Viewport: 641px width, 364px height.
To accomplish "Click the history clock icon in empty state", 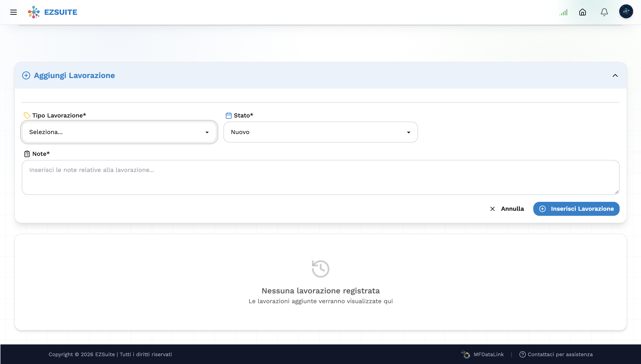I will coord(320,269).
